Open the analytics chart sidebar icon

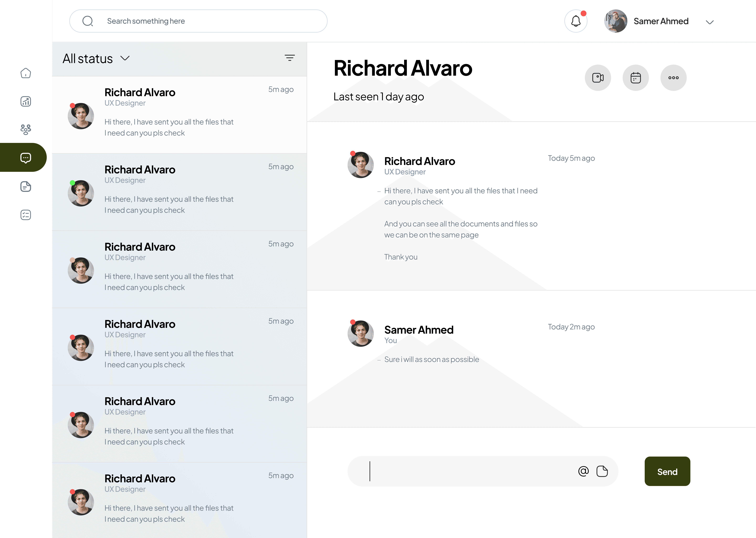25,101
